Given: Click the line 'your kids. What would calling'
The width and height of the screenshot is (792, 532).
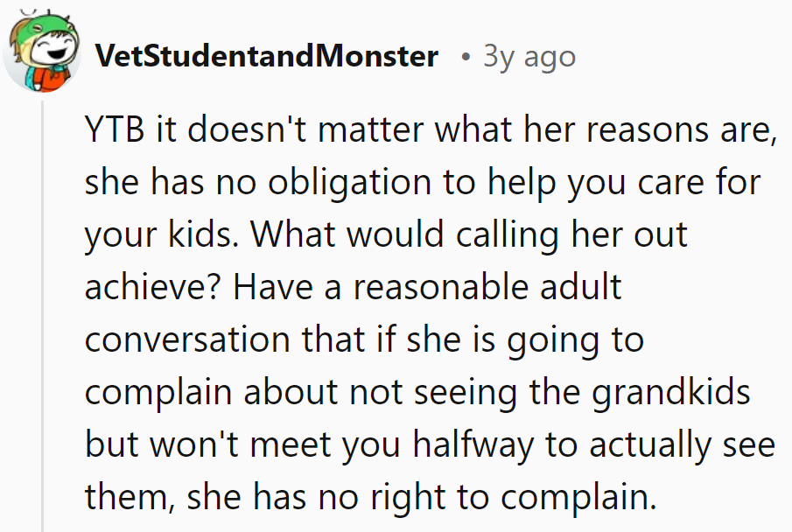Looking at the screenshot, I should coord(385,236).
